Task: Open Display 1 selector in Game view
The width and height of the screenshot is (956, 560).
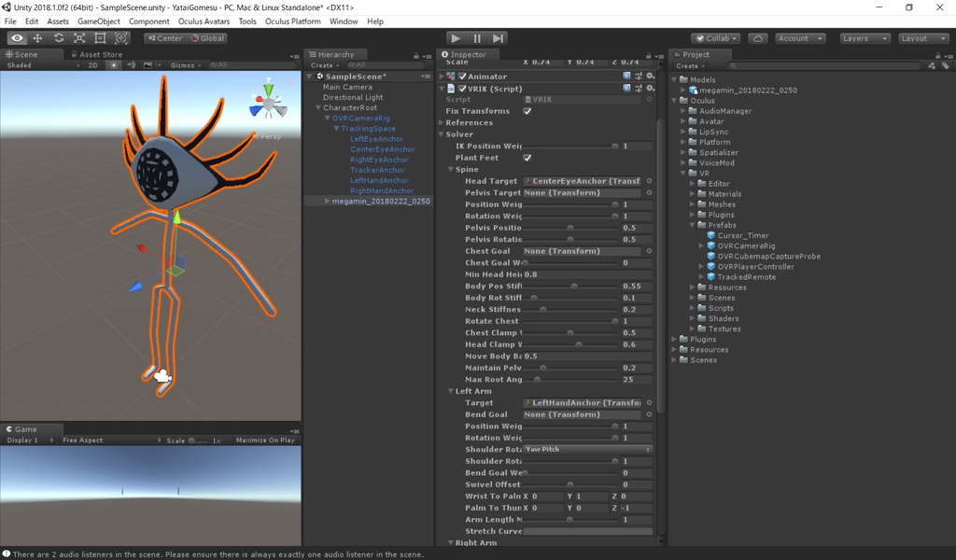Action: pos(30,440)
